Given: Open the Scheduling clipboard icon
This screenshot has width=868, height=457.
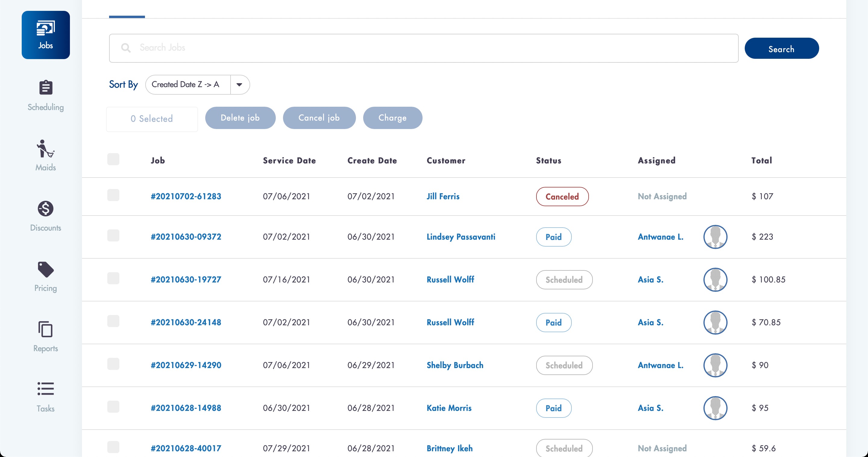Looking at the screenshot, I should click(46, 88).
